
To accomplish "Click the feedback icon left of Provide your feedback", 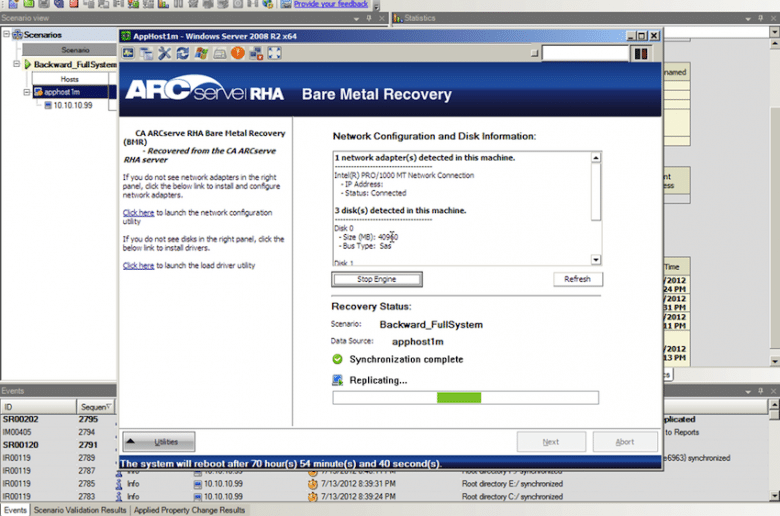I will pyautogui.click(x=286, y=4).
